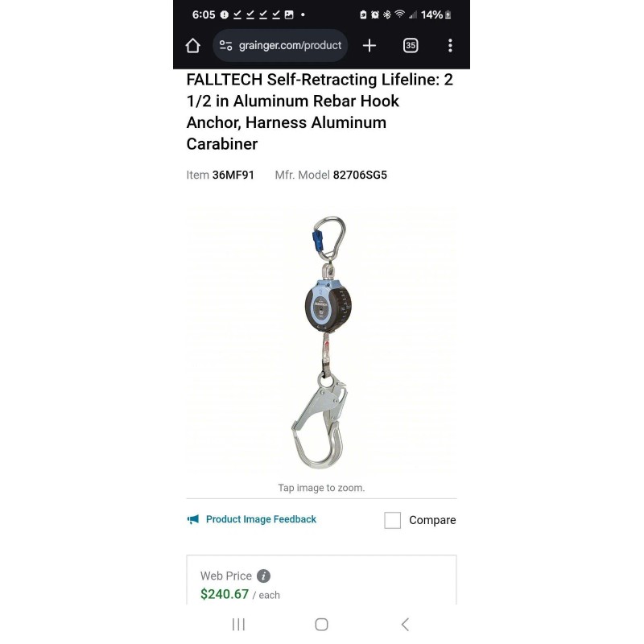Viewport: 644px width, 644px height.
Task: Open a new tab with plus icon
Action: tap(369, 46)
